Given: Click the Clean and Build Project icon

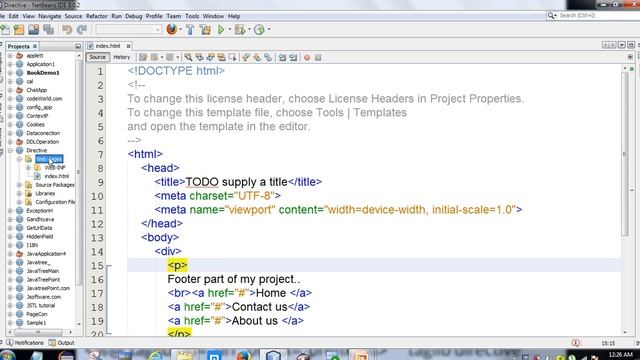Looking at the screenshot, I should [x=205, y=29].
